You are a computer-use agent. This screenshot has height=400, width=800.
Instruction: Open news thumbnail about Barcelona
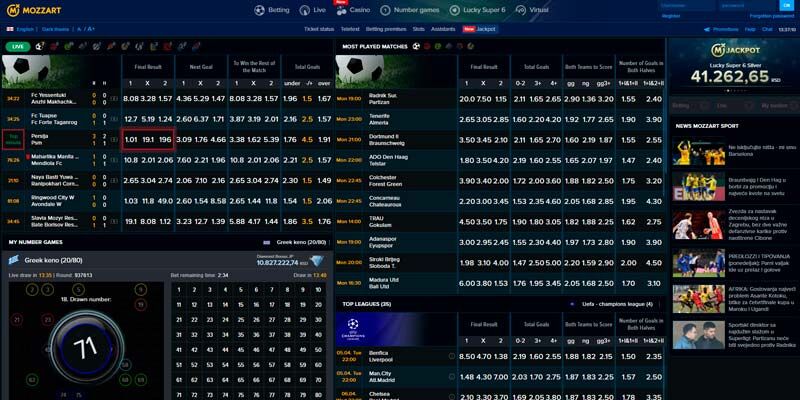pos(698,151)
